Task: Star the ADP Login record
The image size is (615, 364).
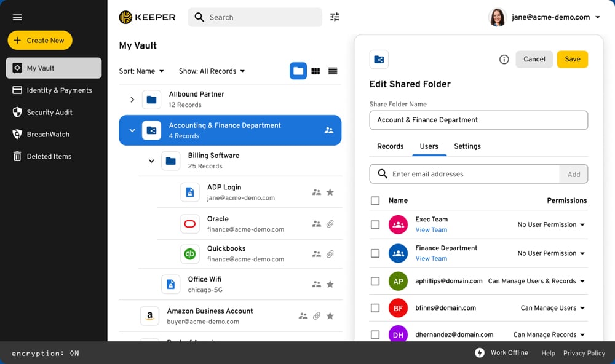Action: [330, 192]
